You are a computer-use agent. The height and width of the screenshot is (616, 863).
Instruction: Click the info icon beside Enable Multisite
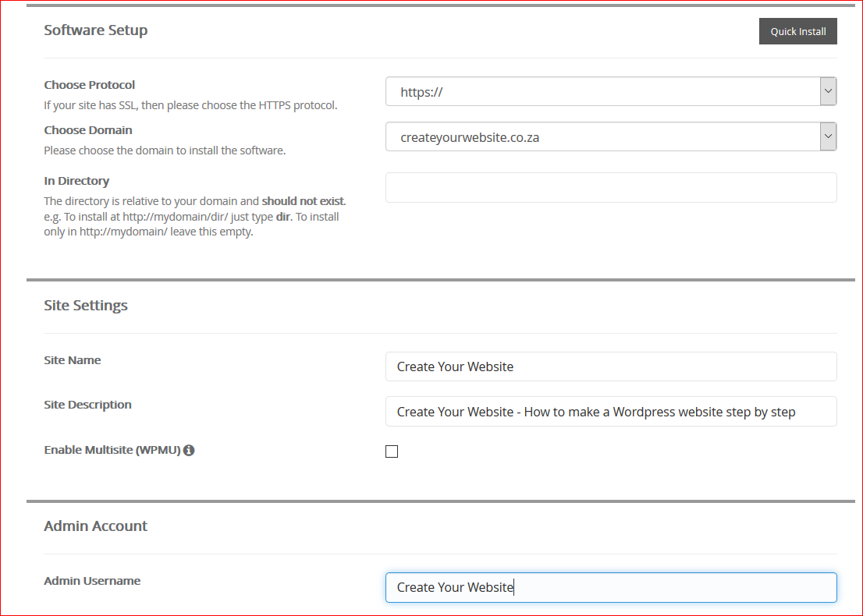(x=189, y=450)
